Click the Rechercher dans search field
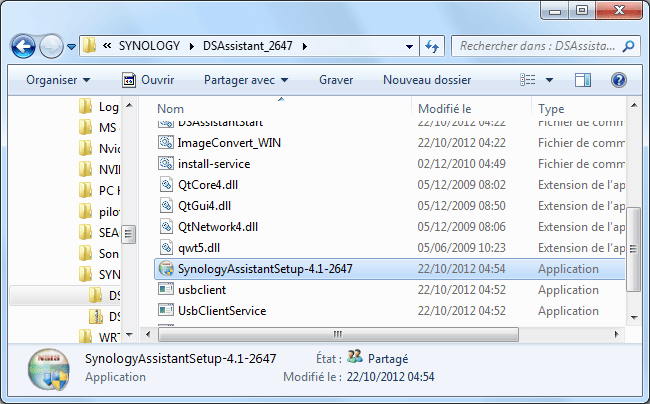This screenshot has height=404, width=650. pyautogui.click(x=535, y=47)
